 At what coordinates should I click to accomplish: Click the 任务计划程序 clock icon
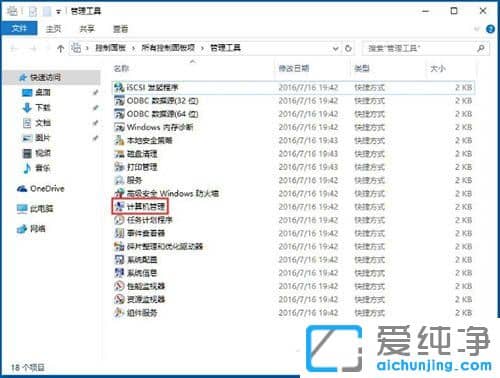click(x=119, y=220)
